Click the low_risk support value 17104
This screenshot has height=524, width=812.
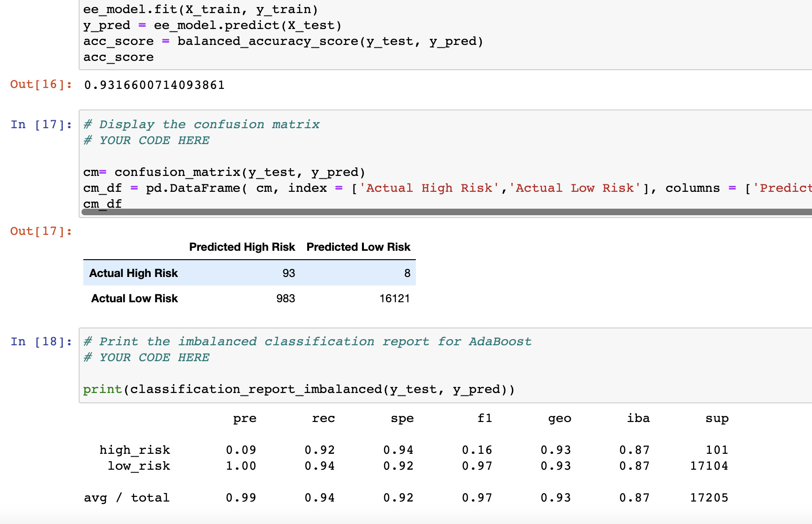point(709,466)
